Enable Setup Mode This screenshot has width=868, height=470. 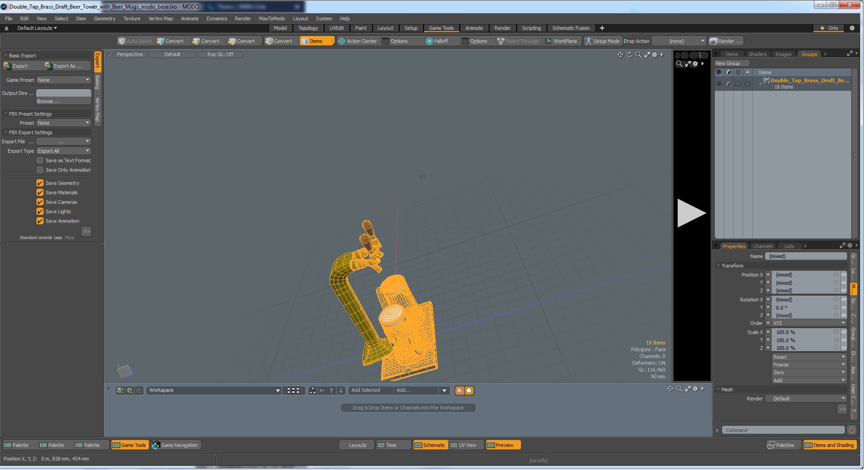[x=602, y=41]
